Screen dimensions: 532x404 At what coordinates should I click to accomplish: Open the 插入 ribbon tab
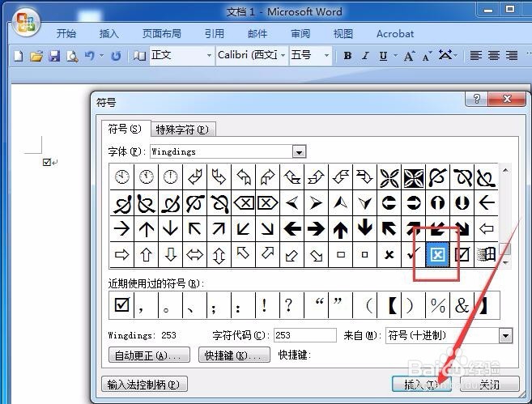coord(109,33)
